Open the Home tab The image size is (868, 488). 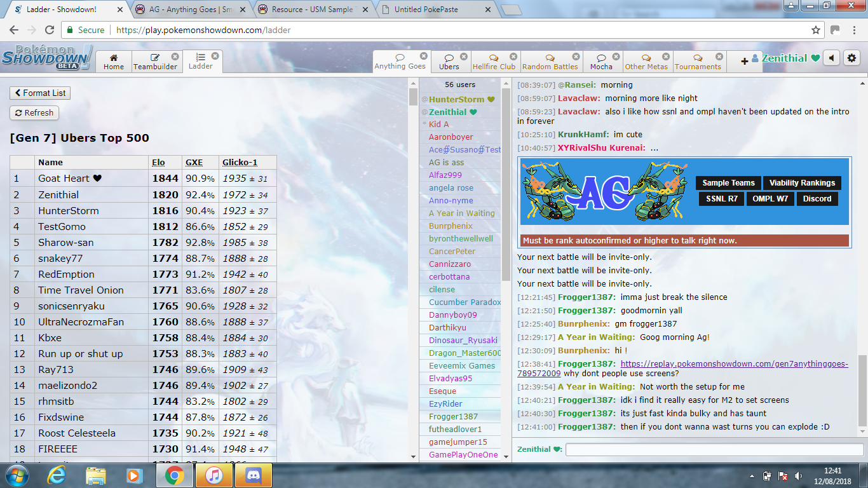114,62
